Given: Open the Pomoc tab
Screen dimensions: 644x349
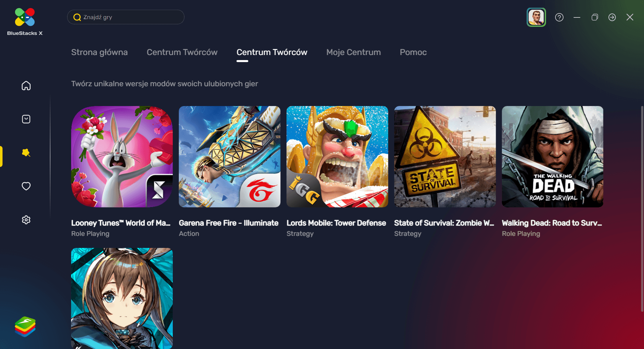Looking at the screenshot, I should (x=413, y=52).
